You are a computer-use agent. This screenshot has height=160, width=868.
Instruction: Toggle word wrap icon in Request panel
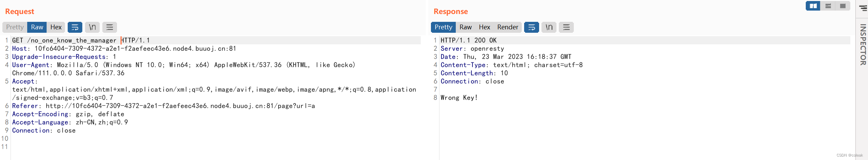(x=75, y=27)
